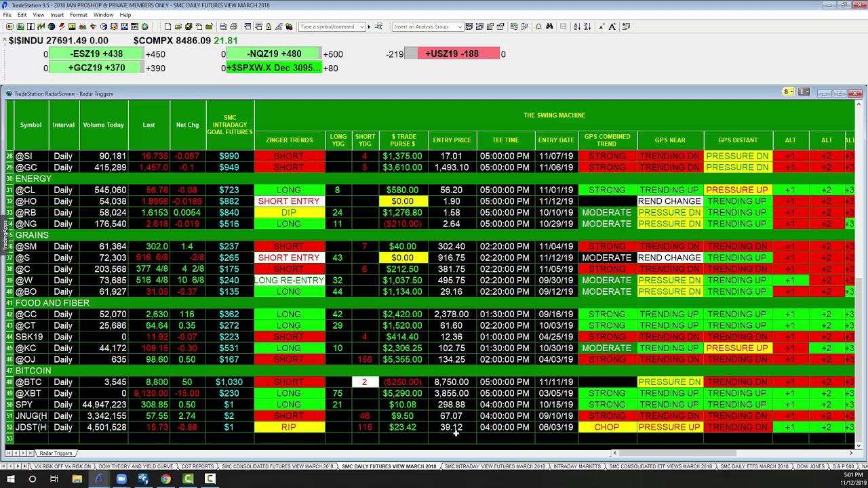Click the GPS COMBINED TREND column header

[607, 140]
